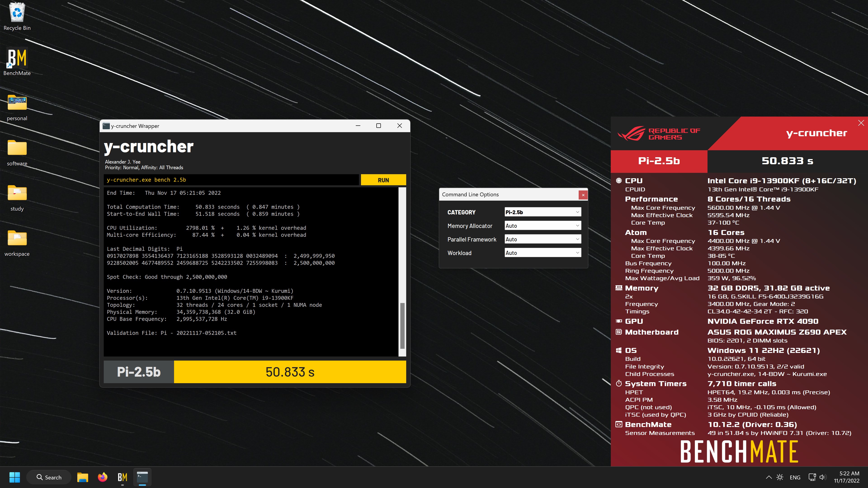
Task: Open the Memory Allocator dropdown
Action: tap(542, 226)
